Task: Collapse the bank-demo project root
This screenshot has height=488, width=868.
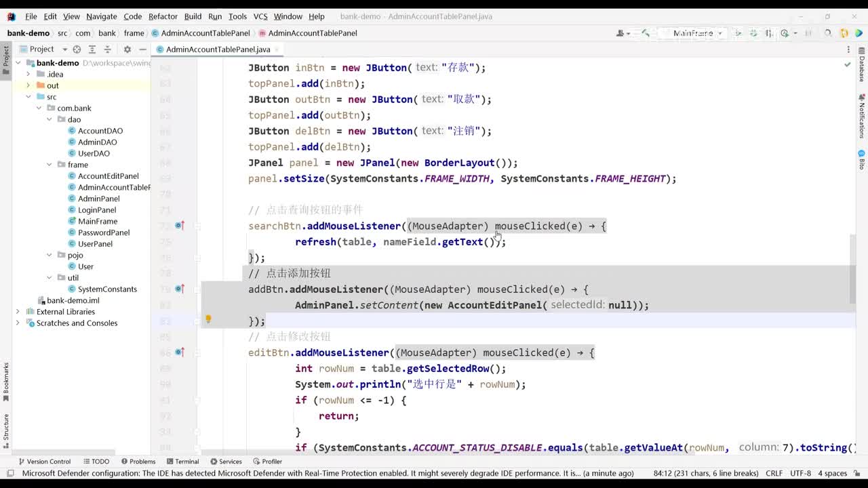Action: pyautogui.click(x=18, y=63)
